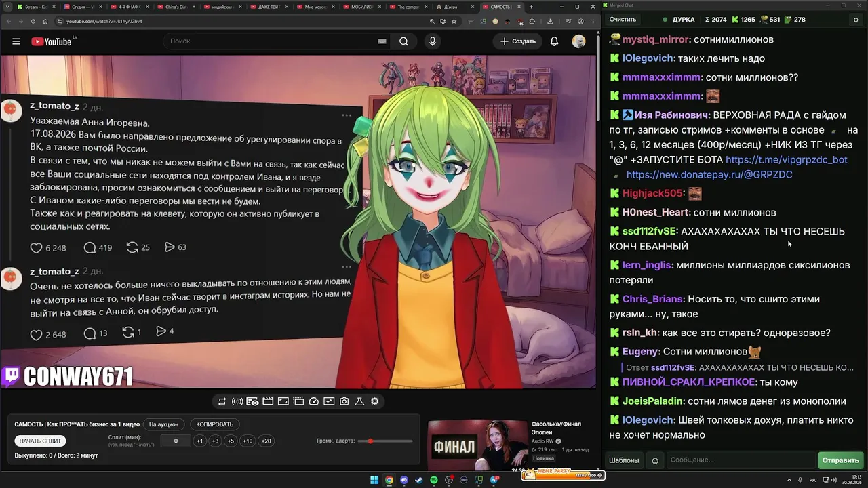This screenshot has height=488, width=868.
Task: Add +5 minutes to split
Action: 231,441
